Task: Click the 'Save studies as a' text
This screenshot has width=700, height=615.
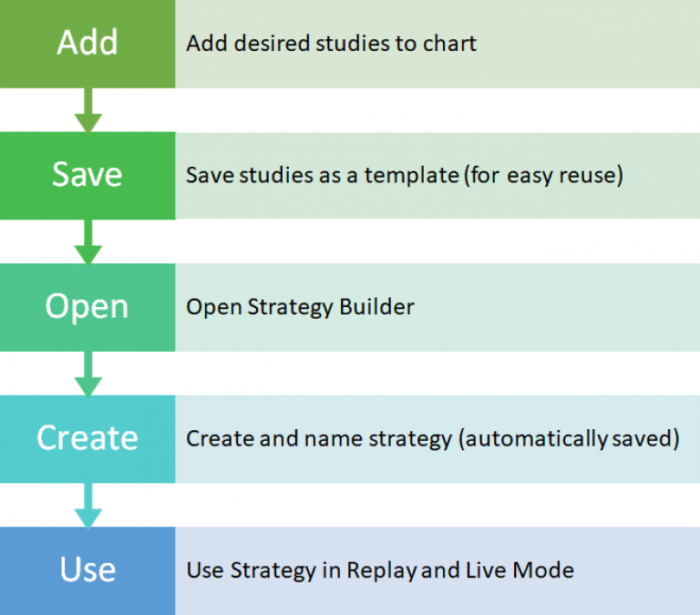Action: coord(272,175)
